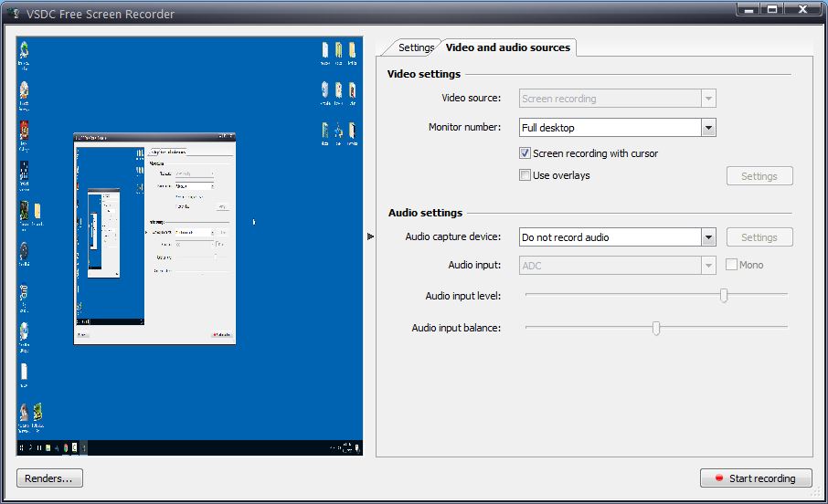Screen dimensions: 828x504
Task: Minimize the VSDC Free Screen Recorder window
Action: [x=748, y=9]
